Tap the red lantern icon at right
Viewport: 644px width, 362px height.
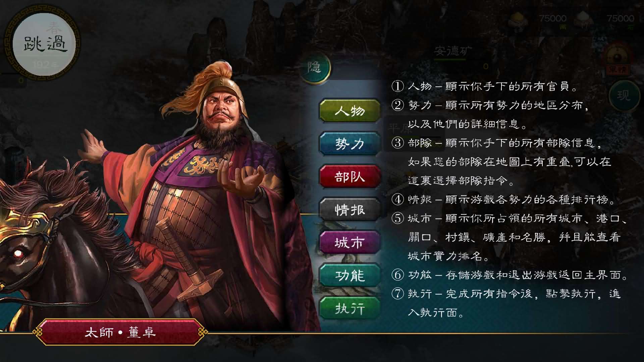click(617, 59)
